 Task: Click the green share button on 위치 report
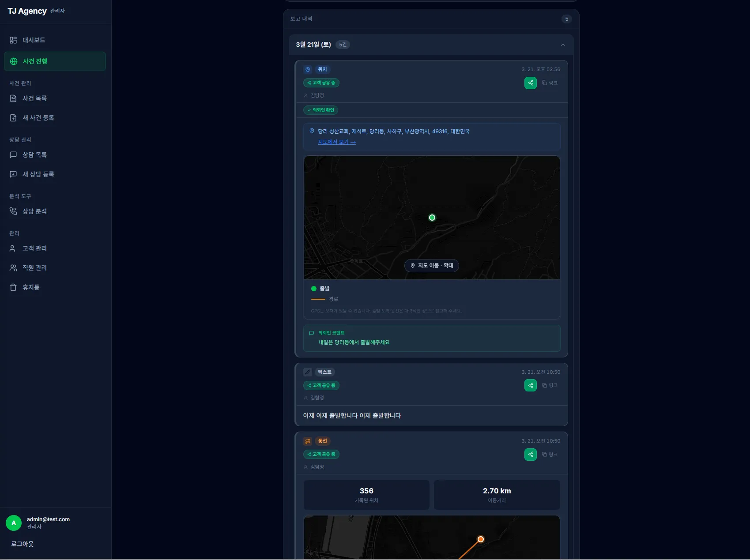pyautogui.click(x=531, y=83)
